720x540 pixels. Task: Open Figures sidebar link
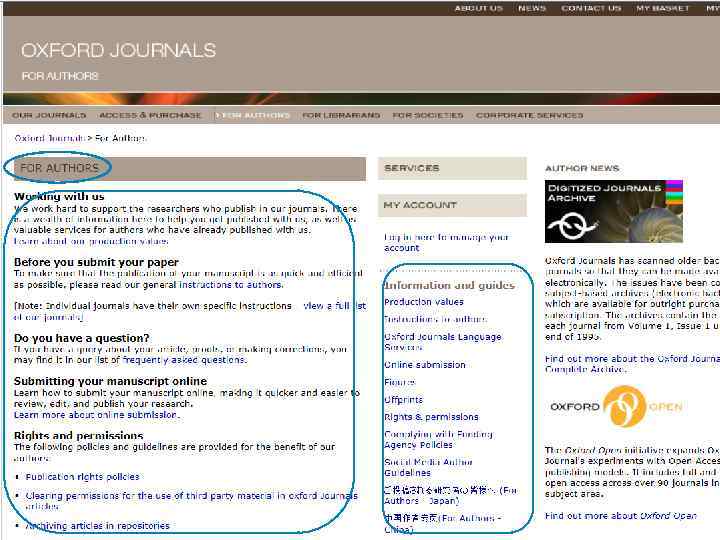coord(400,382)
